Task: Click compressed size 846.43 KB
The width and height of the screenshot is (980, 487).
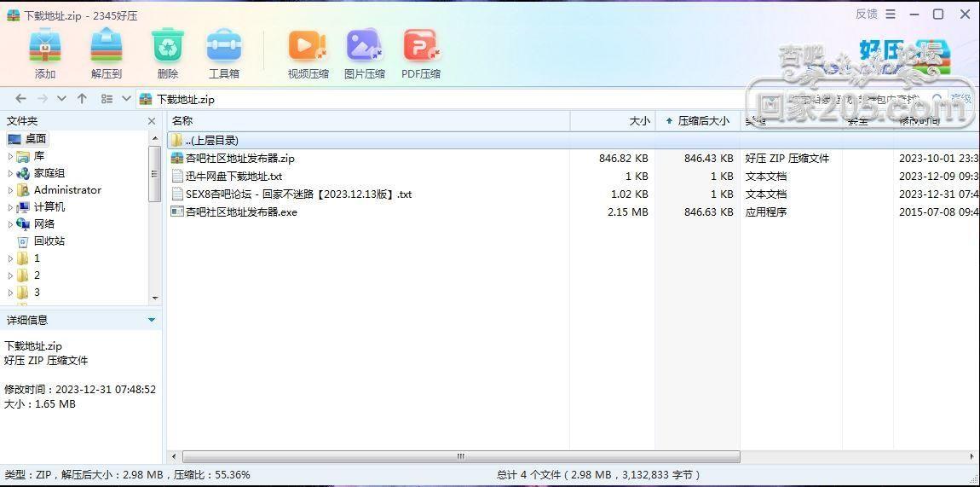Action: pos(709,159)
